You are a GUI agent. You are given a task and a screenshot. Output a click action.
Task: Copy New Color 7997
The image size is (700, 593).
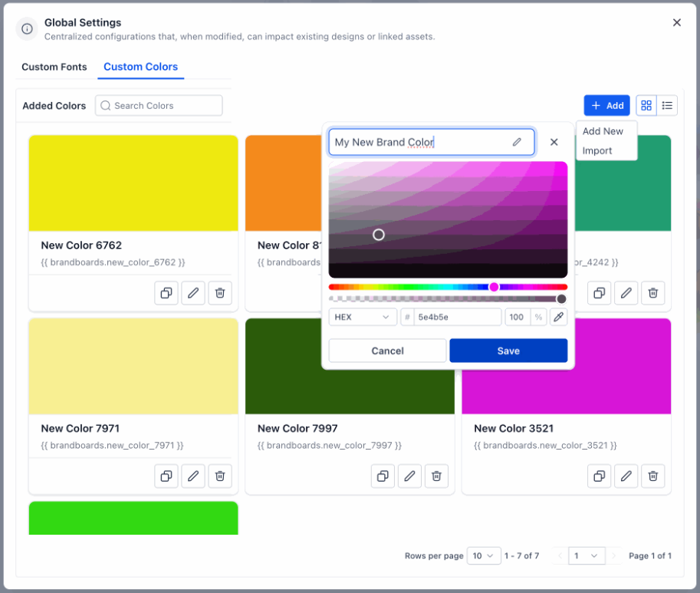[x=383, y=476]
